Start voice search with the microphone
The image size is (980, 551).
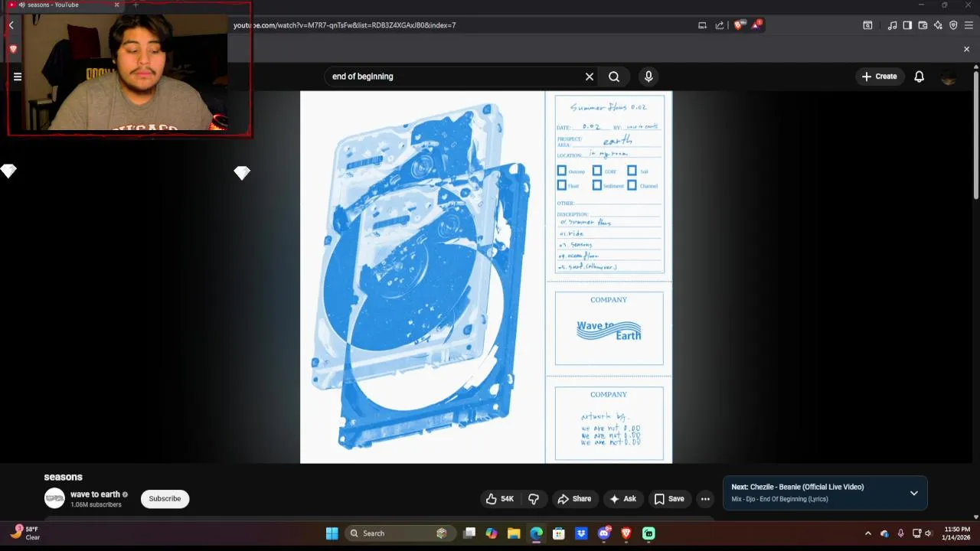point(648,77)
